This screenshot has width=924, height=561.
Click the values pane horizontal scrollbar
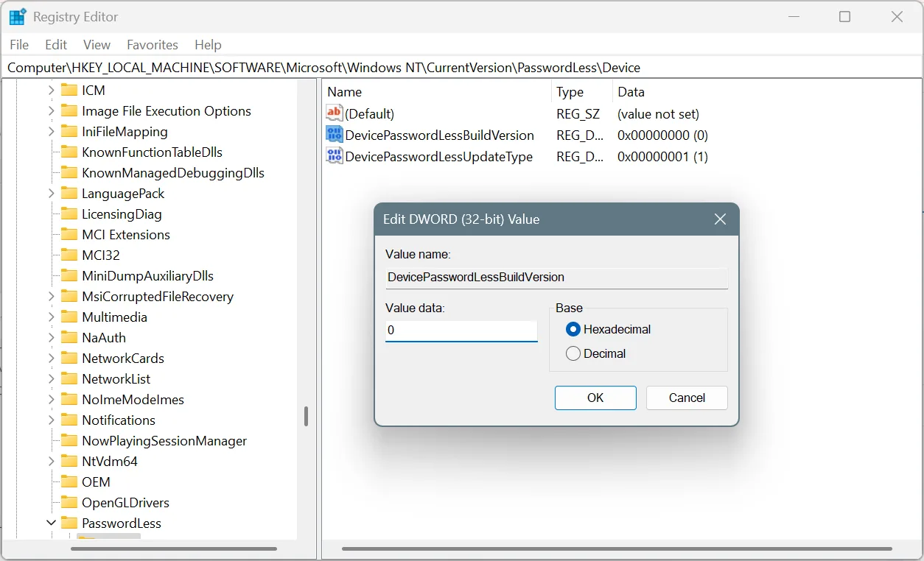(x=617, y=548)
